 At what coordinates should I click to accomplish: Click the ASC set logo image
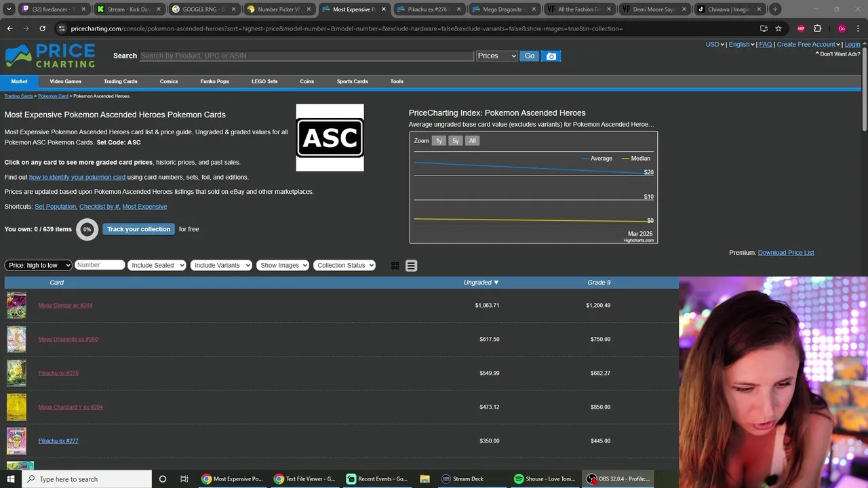coord(330,138)
